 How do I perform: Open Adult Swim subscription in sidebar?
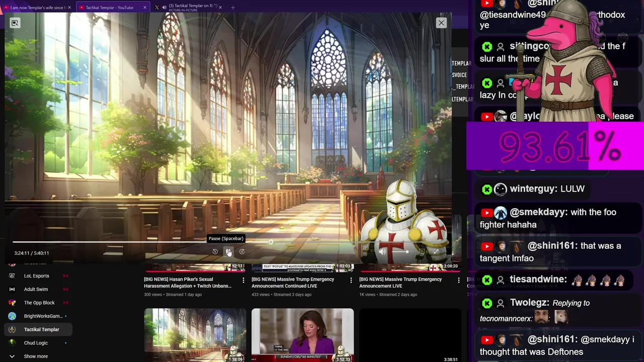(x=38, y=290)
